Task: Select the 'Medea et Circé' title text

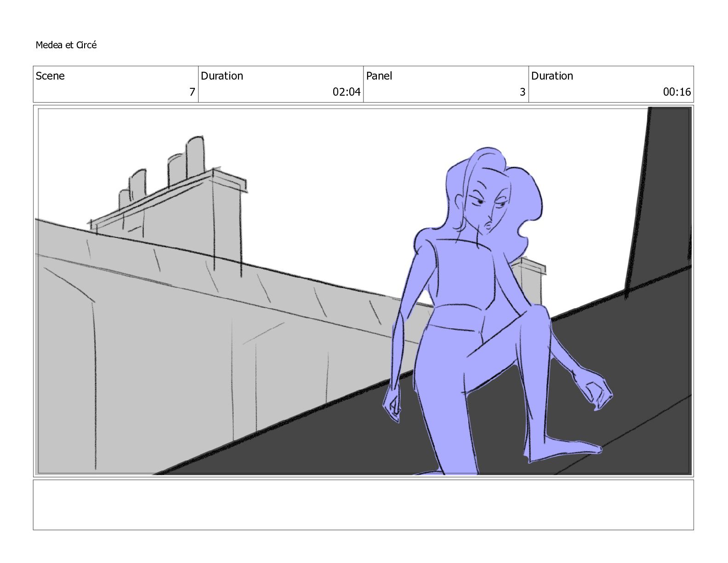Action: [66, 45]
